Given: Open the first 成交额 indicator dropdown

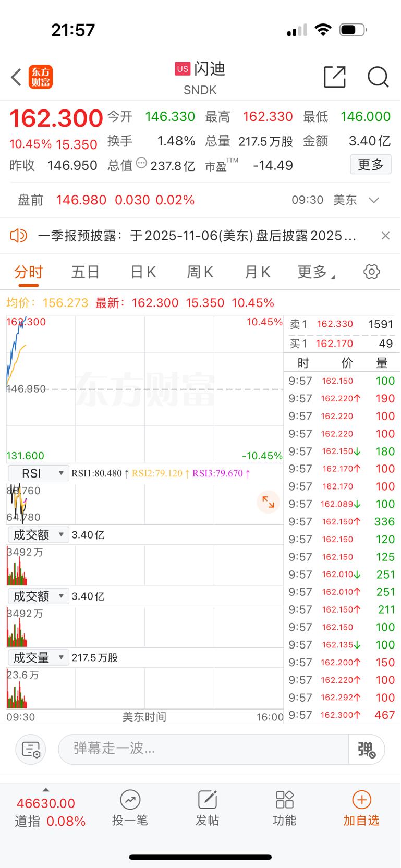Looking at the screenshot, I should tap(39, 535).
